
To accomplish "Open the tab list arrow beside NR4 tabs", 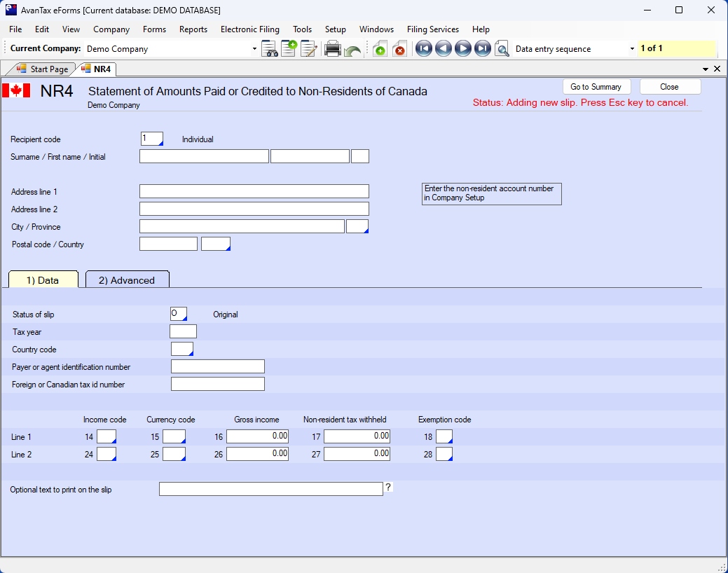I will coord(706,69).
